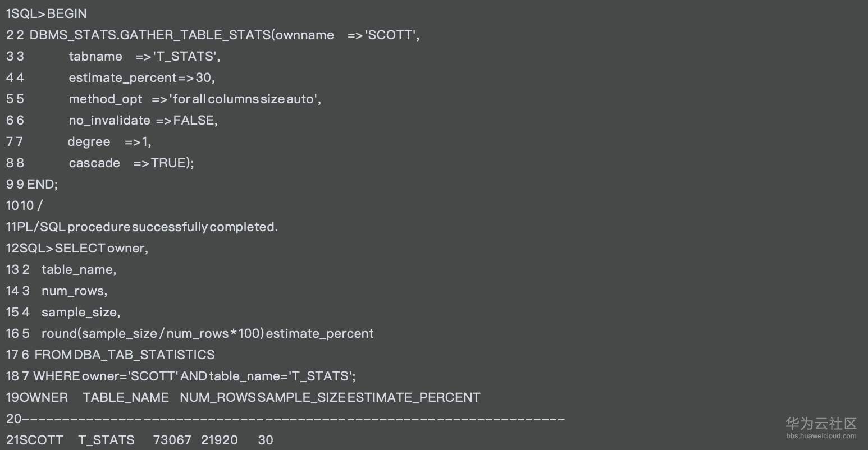Click the sample size value 21920
The image size is (868, 450).
click(219, 440)
